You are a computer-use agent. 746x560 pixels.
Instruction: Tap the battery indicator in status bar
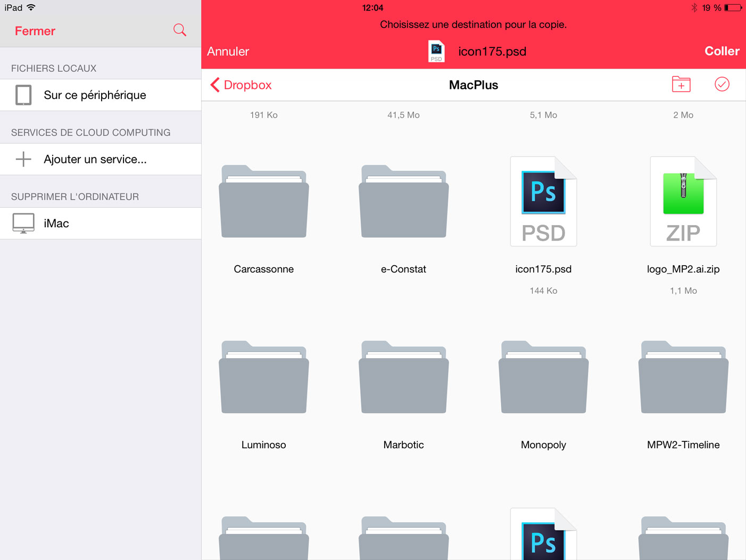point(733,7)
